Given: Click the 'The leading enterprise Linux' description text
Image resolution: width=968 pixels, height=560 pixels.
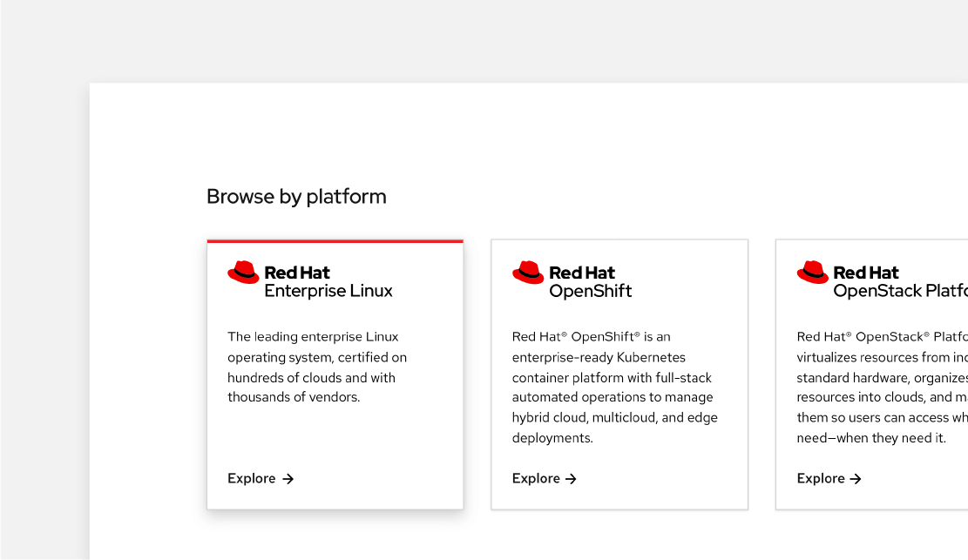Looking at the screenshot, I should point(313,336).
